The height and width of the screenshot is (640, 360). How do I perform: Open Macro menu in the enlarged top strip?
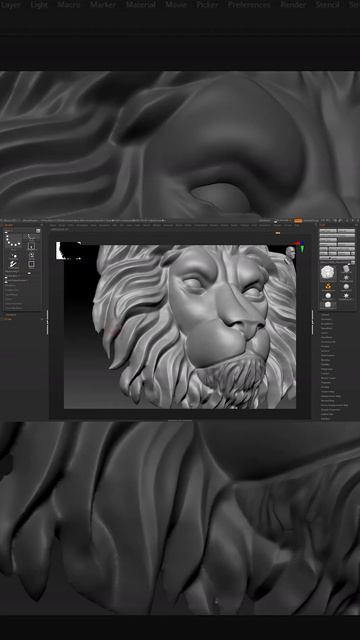68,4
